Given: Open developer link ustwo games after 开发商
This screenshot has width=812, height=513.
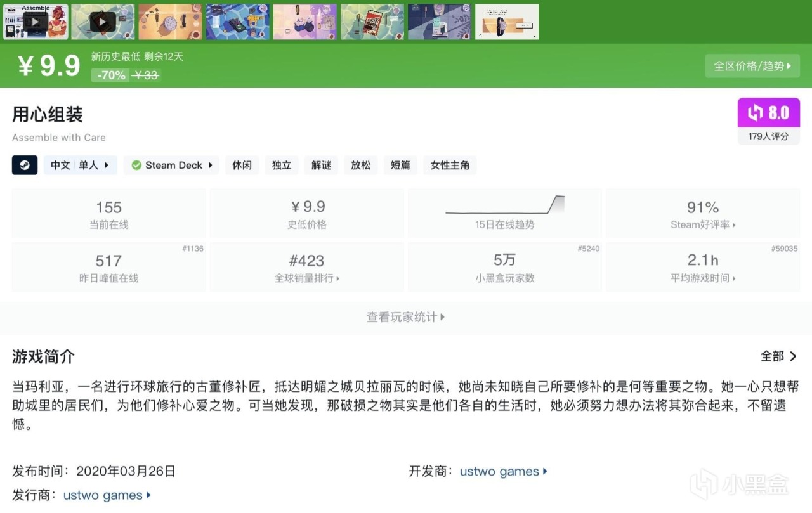Looking at the screenshot, I should point(504,471).
